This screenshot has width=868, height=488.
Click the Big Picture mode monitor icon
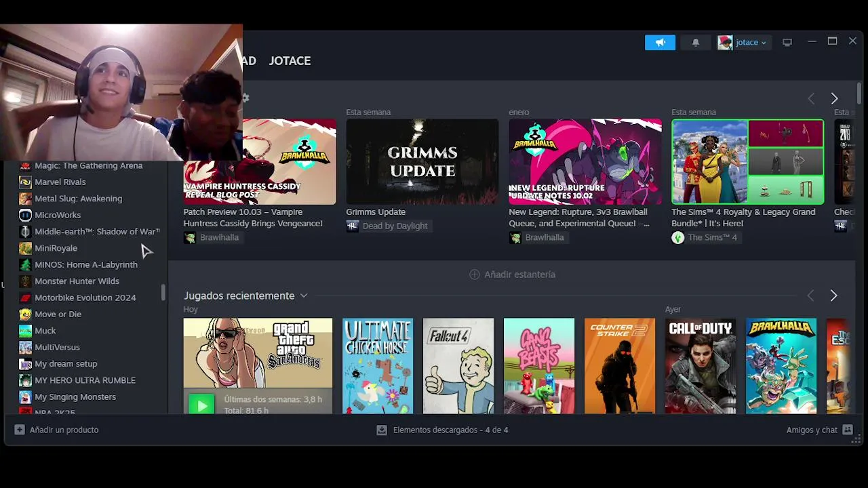pos(787,42)
